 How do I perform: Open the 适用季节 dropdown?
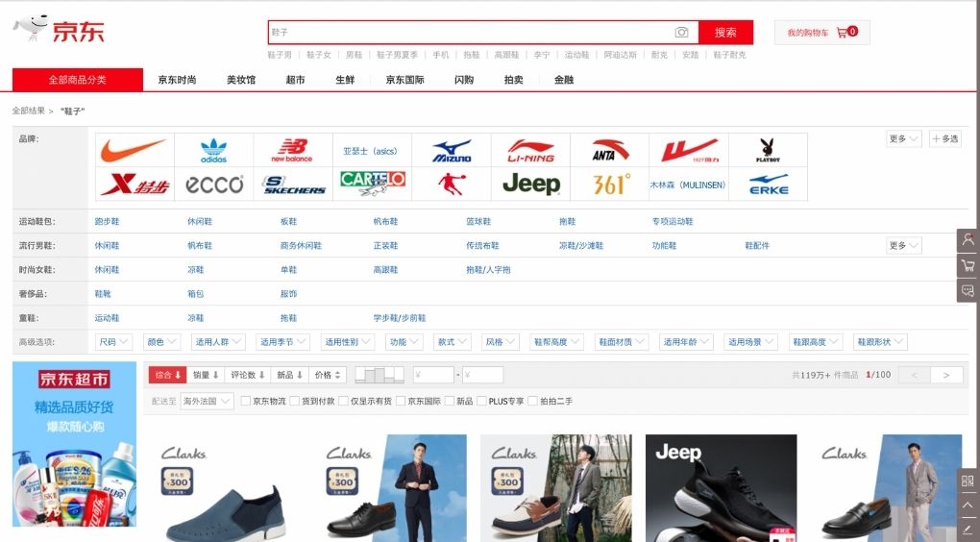pyautogui.click(x=283, y=342)
